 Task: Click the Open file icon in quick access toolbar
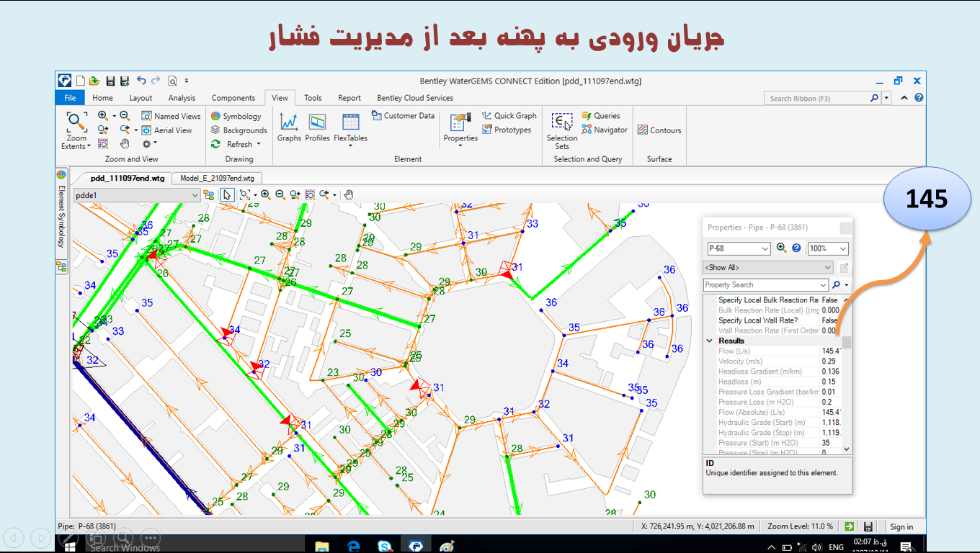(x=94, y=81)
